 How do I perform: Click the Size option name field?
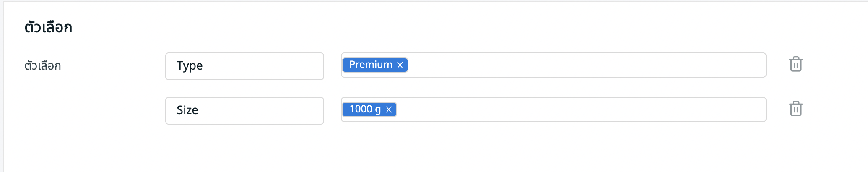[x=244, y=111]
